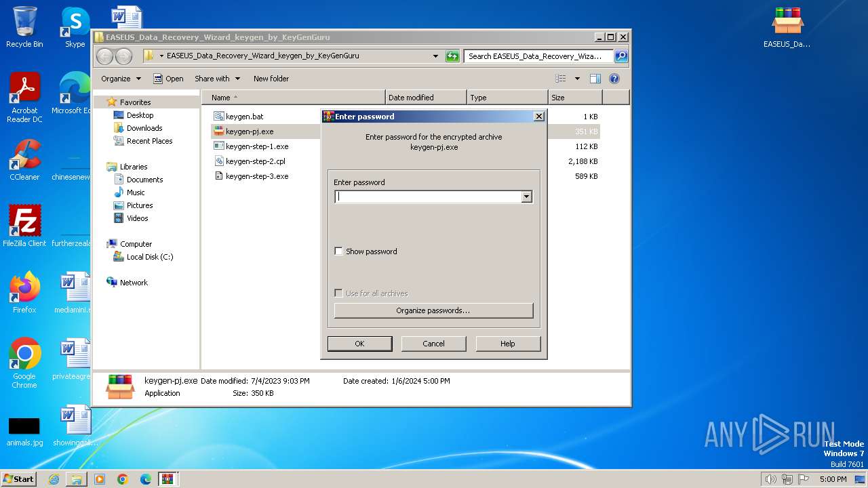Open the Organize menu dropdown
The width and height of the screenshot is (868, 488).
click(x=121, y=79)
